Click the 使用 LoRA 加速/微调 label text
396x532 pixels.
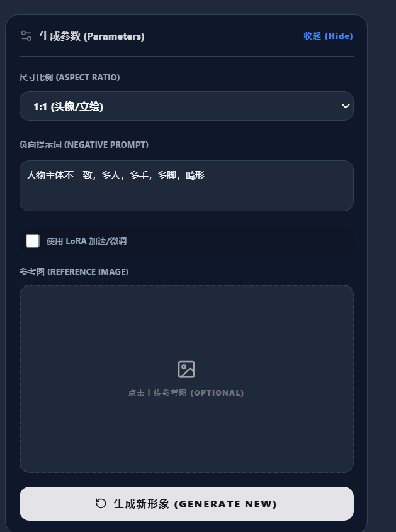86,241
